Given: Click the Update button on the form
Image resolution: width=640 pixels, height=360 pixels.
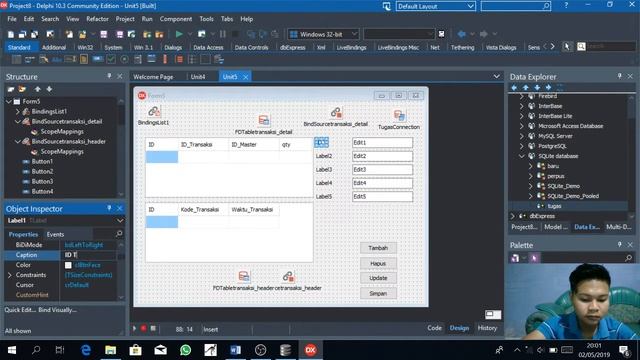Looking at the screenshot, I should tap(378, 278).
